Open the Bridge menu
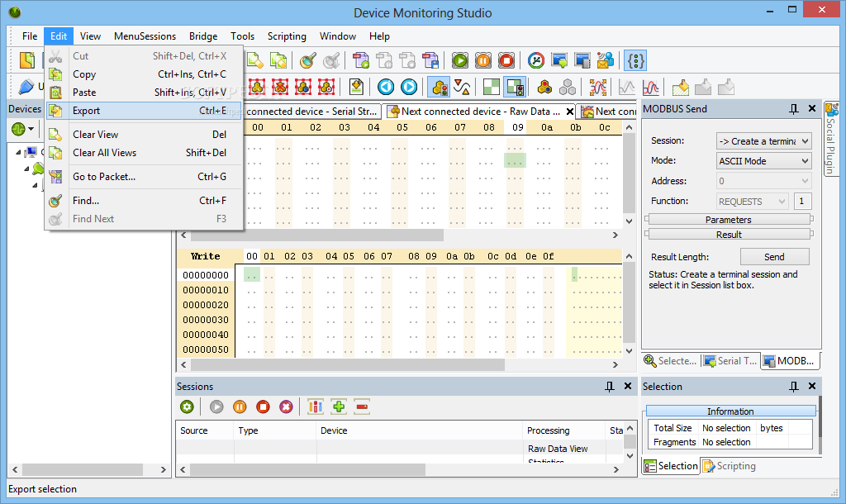The height and width of the screenshot is (504, 846). [203, 36]
